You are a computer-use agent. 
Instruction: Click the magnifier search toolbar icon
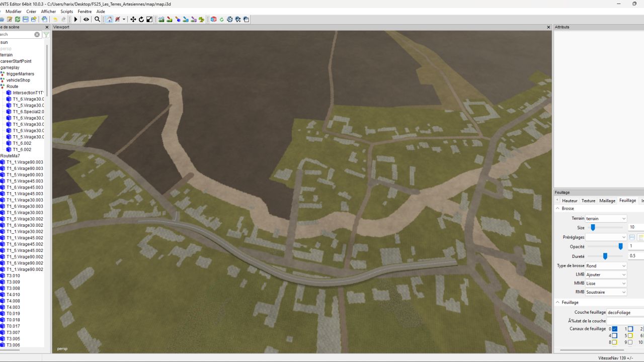(98, 20)
